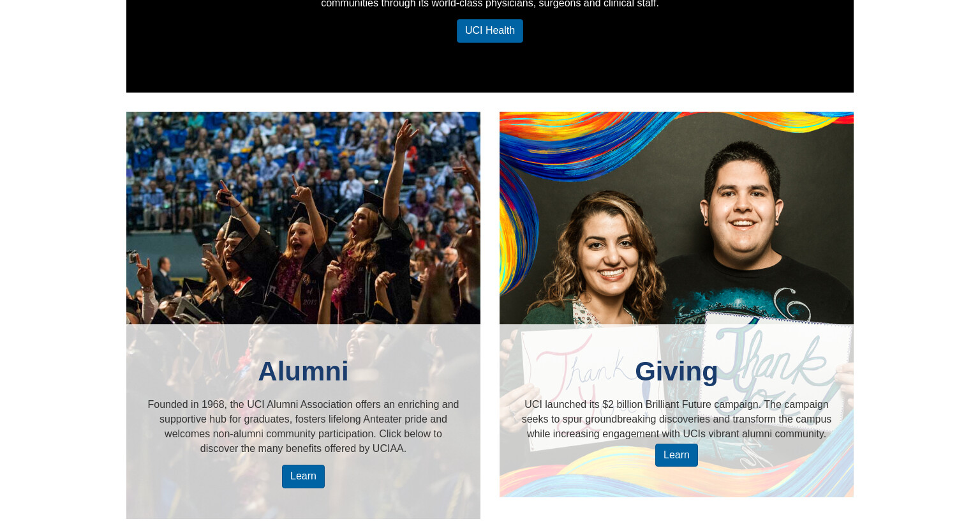Open the Giving photo of two smiling people
The width and height of the screenshot is (980, 526).
676,218
